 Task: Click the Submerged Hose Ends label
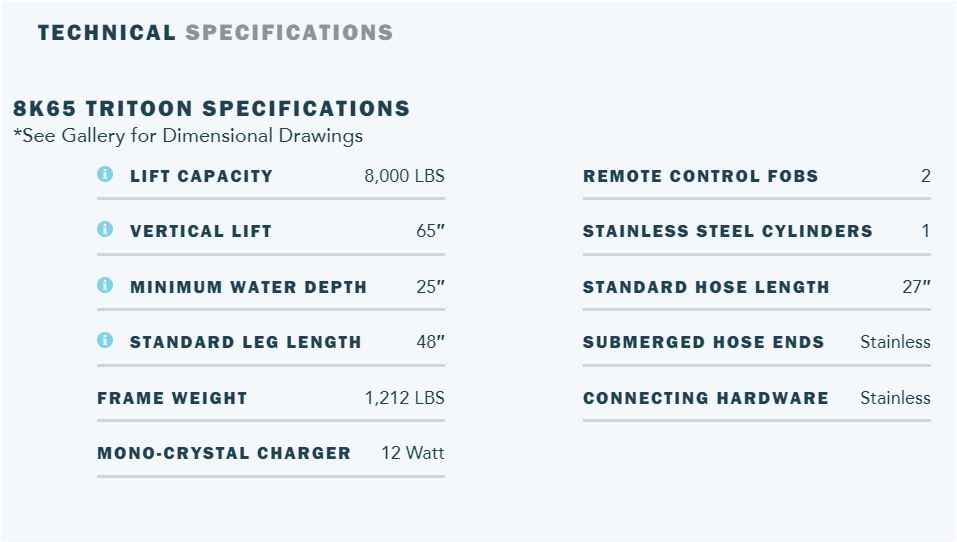click(x=703, y=342)
